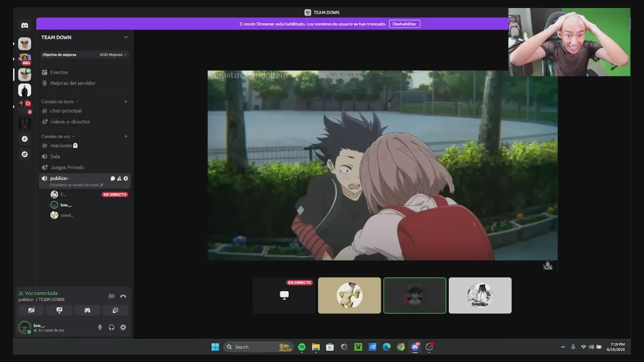The image size is (644, 362).
Task: Expand Objetivo de mejoras boost goal
Action: click(x=85, y=54)
